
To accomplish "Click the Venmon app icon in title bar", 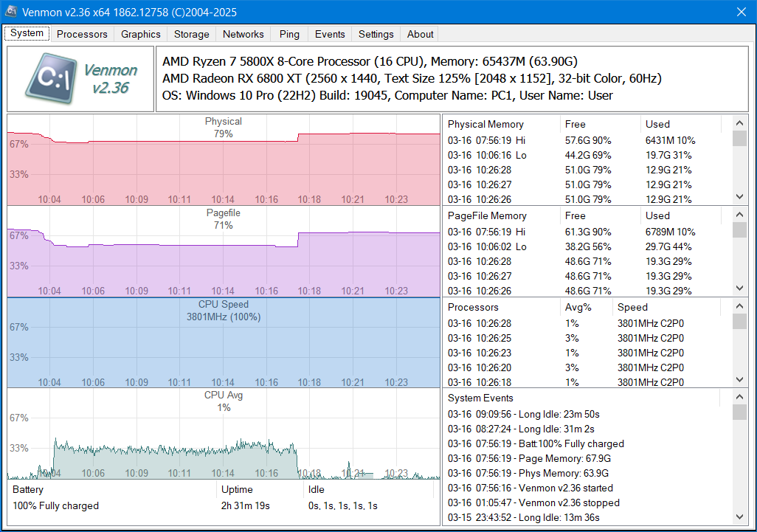I will click(12, 12).
